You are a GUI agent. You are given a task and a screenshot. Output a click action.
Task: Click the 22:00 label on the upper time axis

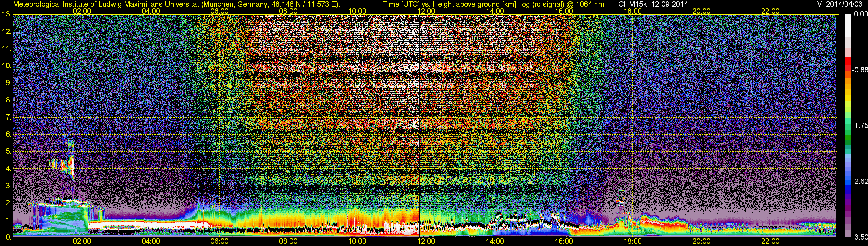770,11
